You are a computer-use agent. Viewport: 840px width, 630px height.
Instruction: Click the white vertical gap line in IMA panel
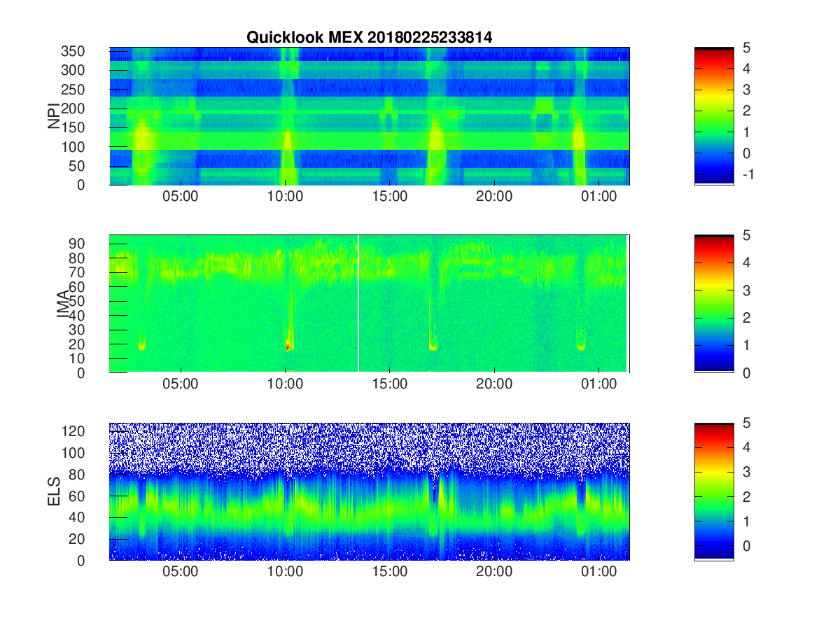358,304
